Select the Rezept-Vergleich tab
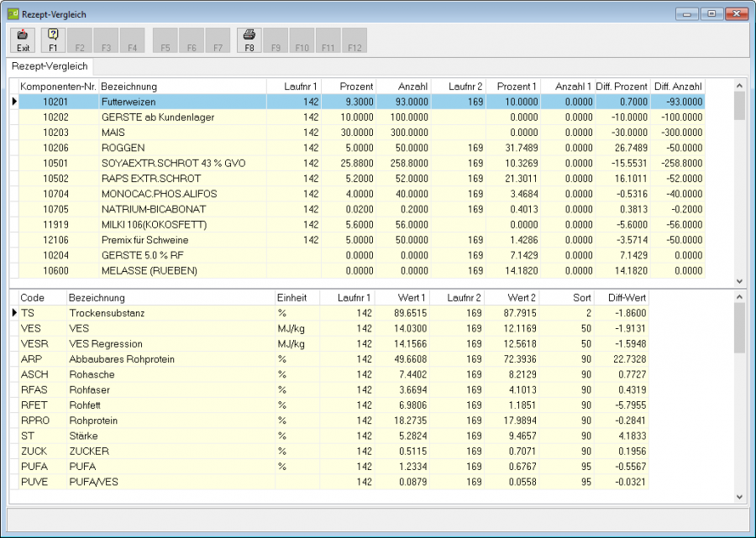The image size is (756, 538). point(50,66)
